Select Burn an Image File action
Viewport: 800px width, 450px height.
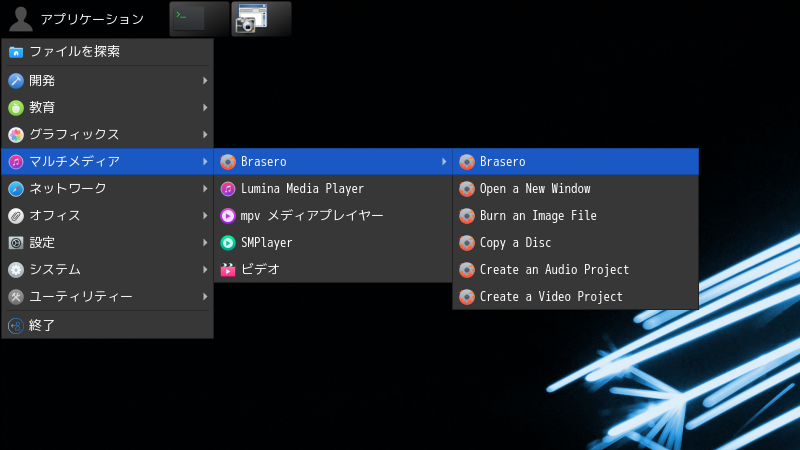pyautogui.click(x=576, y=216)
